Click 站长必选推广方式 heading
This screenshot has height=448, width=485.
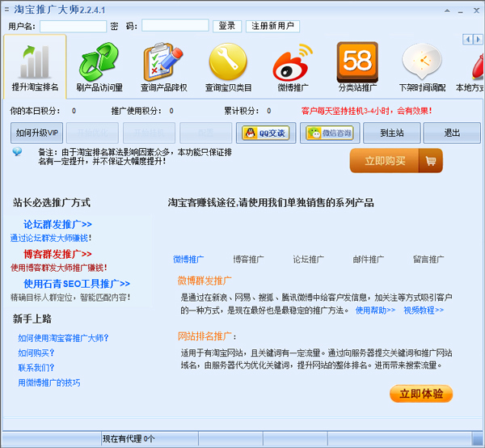(52, 203)
